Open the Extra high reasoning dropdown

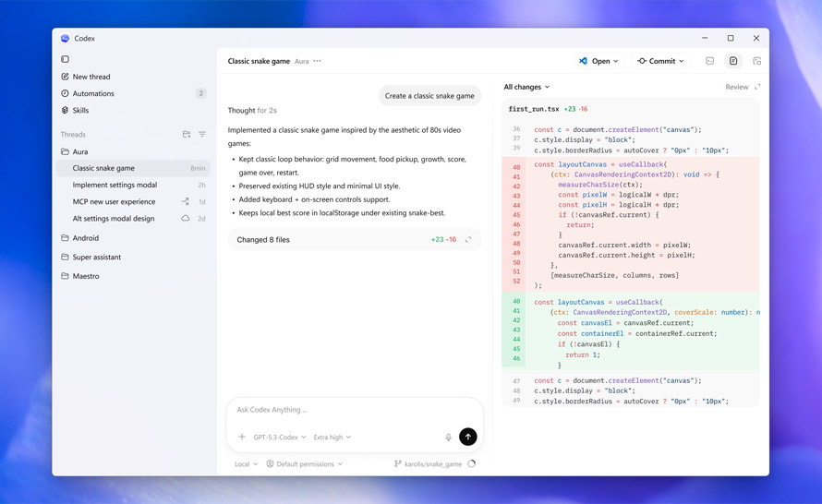point(332,438)
